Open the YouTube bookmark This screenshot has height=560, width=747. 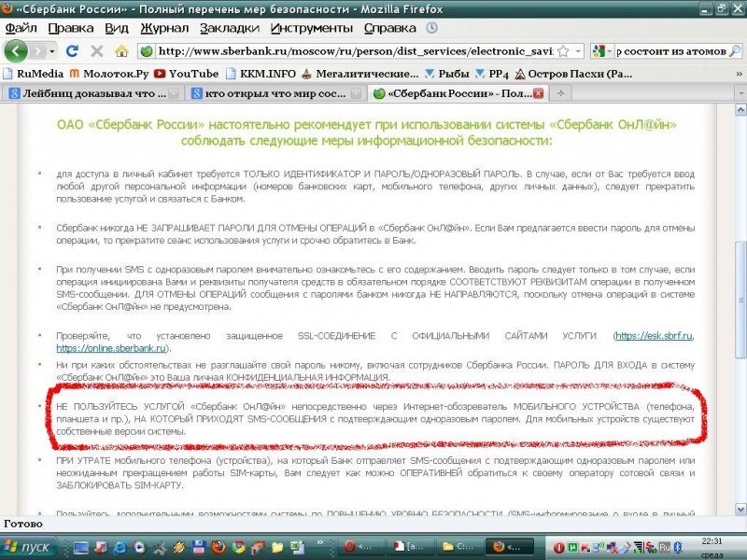coord(186,74)
